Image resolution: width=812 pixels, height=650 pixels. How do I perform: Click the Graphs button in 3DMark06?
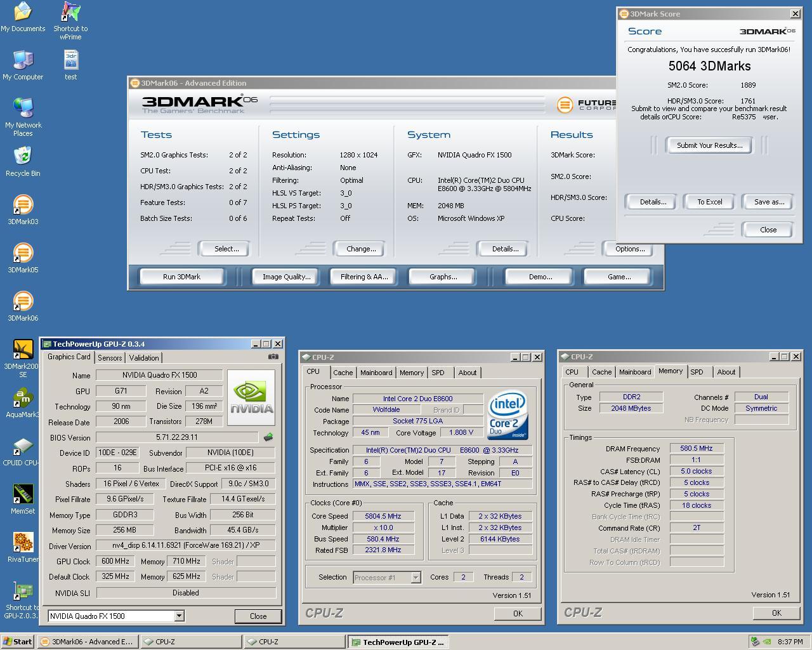coord(443,277)
